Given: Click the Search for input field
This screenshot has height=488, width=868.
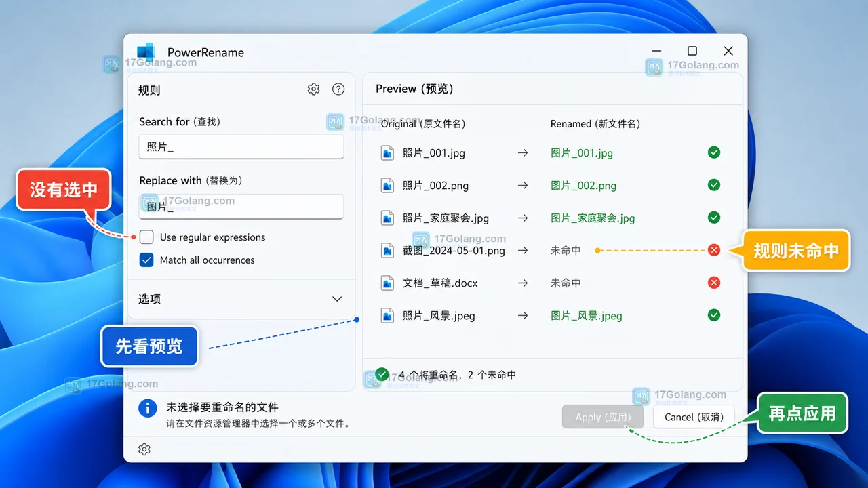Looking at the screenshot, I should pos(241,146).
